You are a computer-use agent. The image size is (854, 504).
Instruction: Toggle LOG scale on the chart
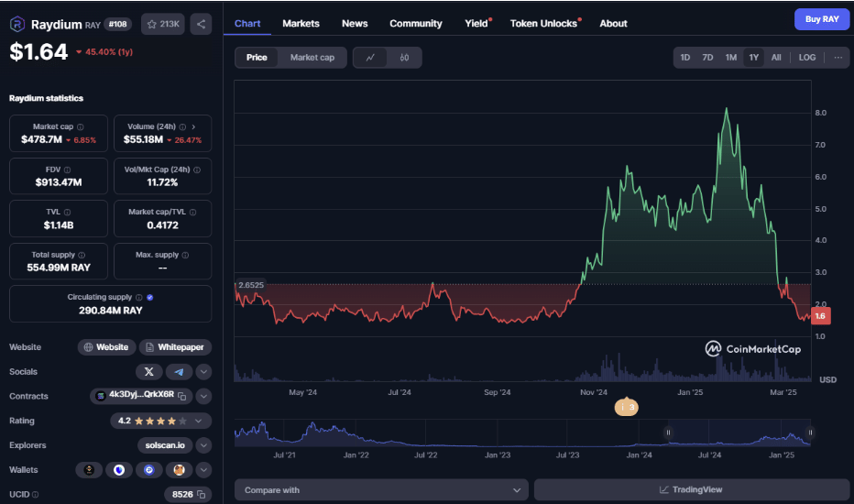[806, 58]
